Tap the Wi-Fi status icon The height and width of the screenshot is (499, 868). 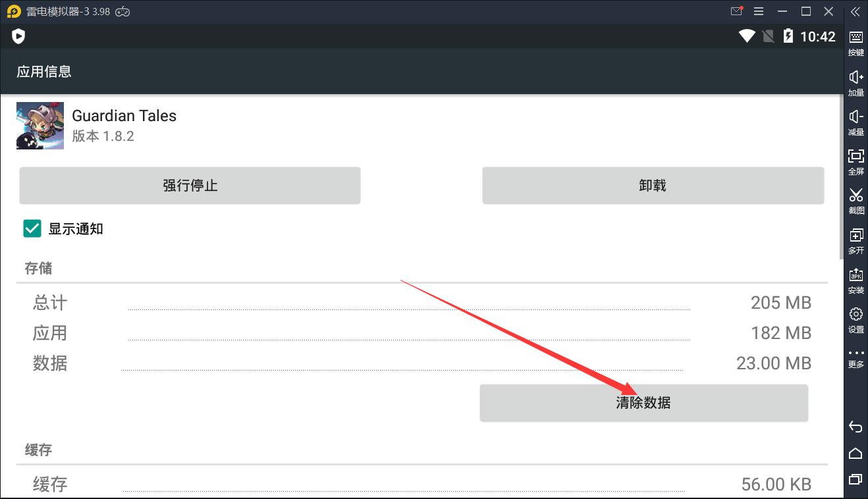tap(747, 36)
